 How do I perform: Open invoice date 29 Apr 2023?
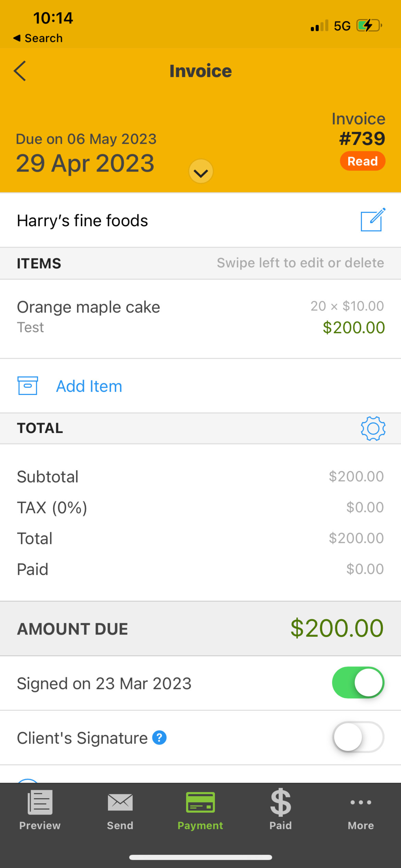point(85,163)
